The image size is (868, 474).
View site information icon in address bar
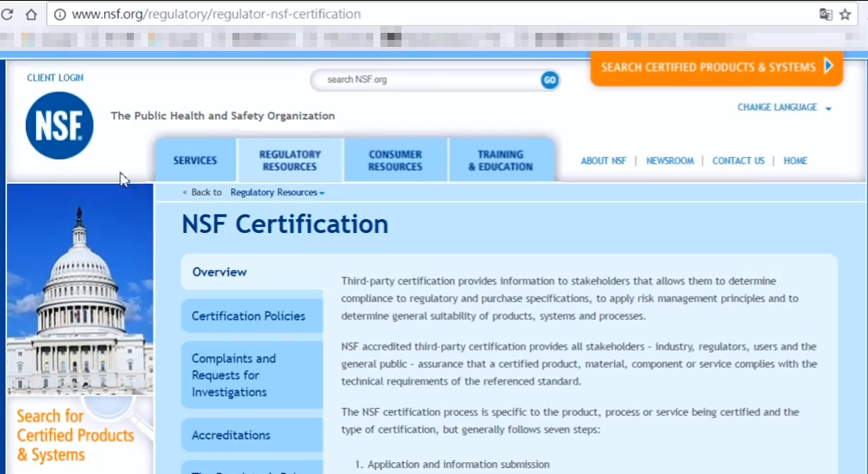click(x=59, y=14)
